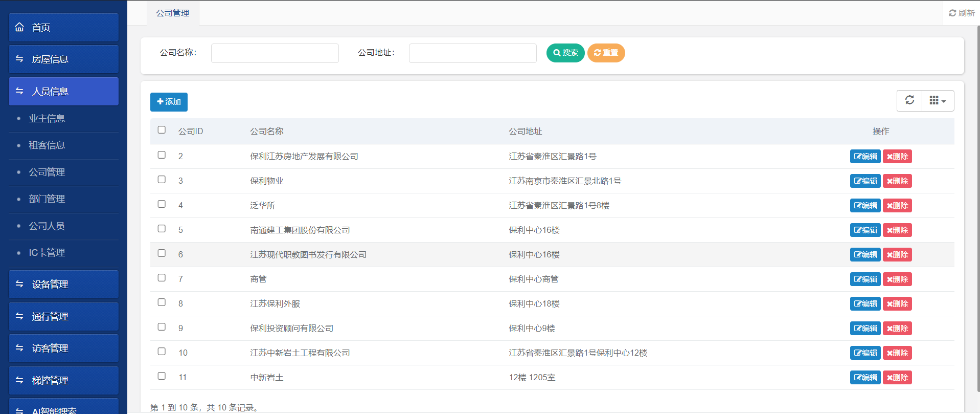Image resolution: width=980 pixels, height=414 pixels.
Task: Check the row for 泛华所
Action: click(162, 204)
